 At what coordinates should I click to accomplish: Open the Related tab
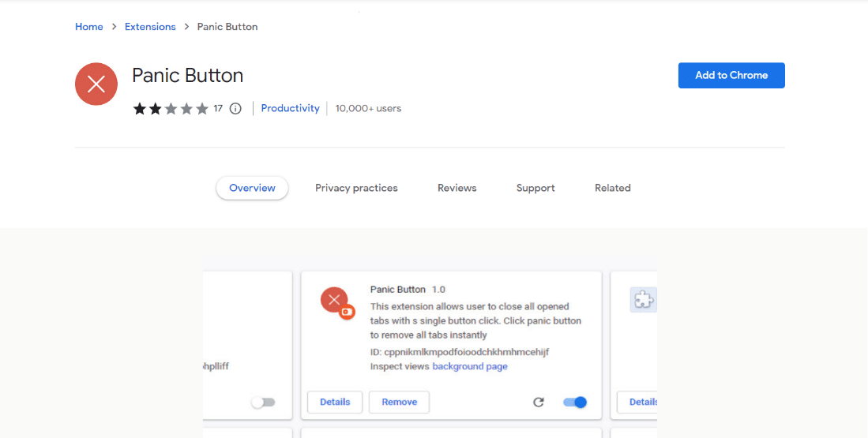click(x=613, y=188)
